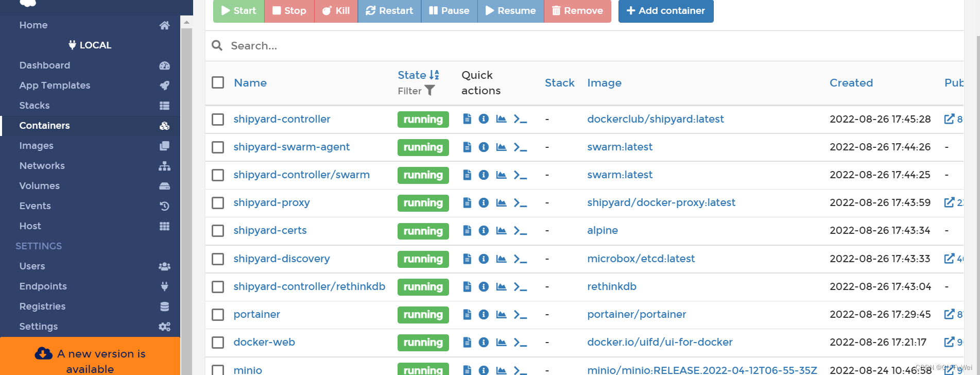Open inspect icon for shipyard-swarm-agent
This screenshot has width=980, height=375.
(484, 147)
